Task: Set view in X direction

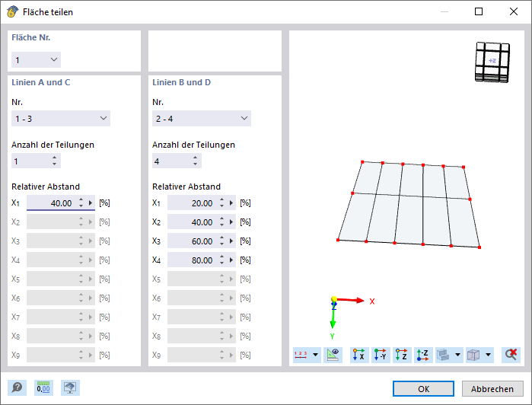Action: pos(359,355)
